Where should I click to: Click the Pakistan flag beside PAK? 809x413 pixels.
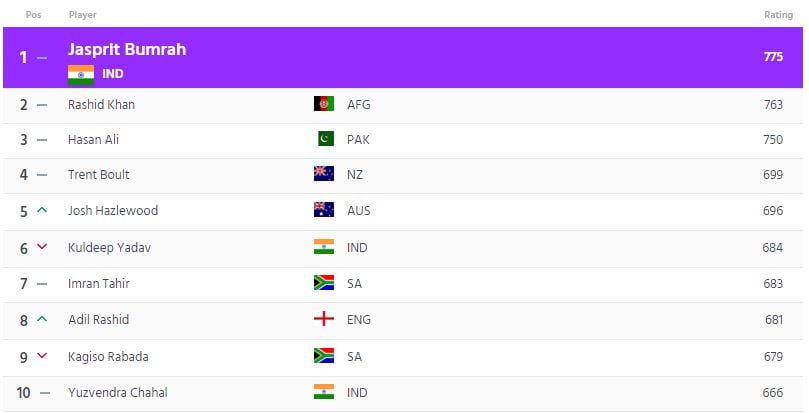coord(324,139)
